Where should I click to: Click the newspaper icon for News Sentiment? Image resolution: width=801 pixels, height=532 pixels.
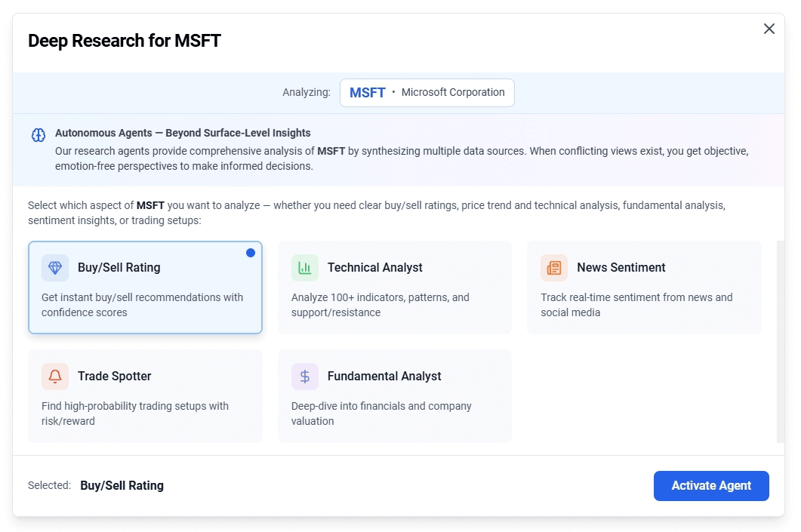pos(554,268)
